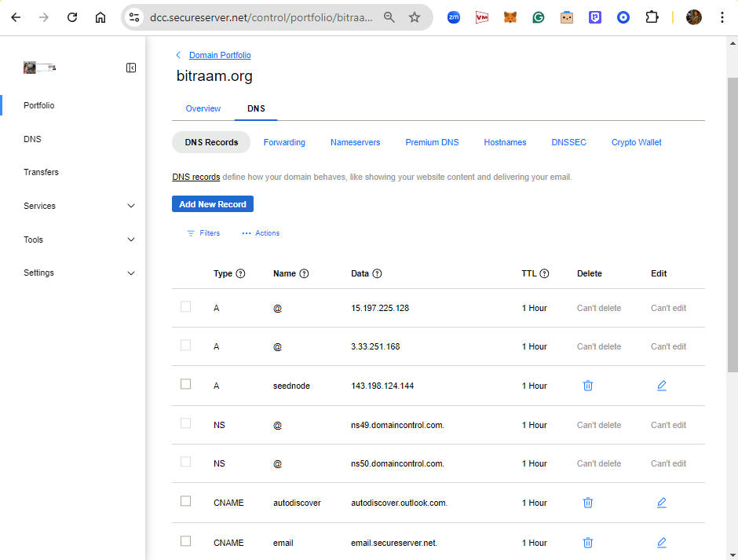The width and height of the screenshot is (738, 560).
Task: Reload the current page
Action: tap(72, 17)
